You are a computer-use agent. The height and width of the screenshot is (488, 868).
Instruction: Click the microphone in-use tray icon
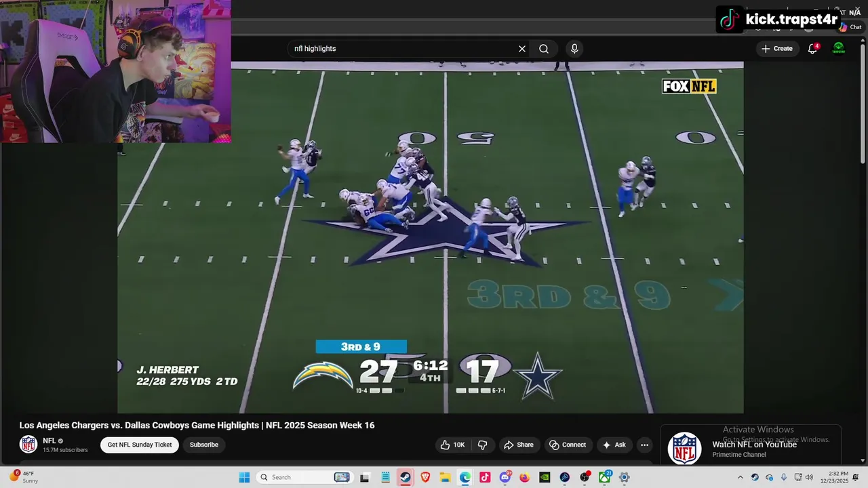pyautogui.click(x=784, y=477)
